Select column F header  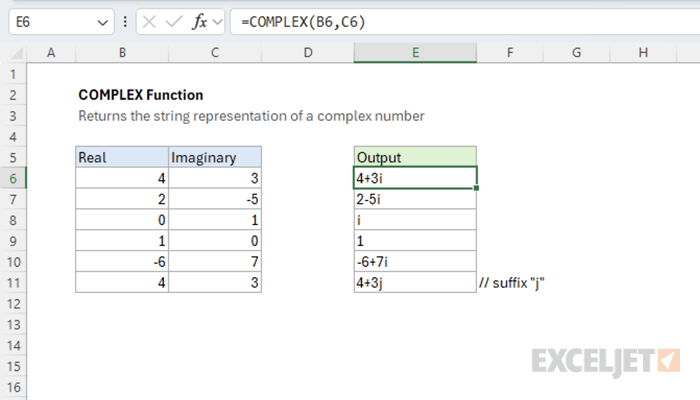[510, 53]
